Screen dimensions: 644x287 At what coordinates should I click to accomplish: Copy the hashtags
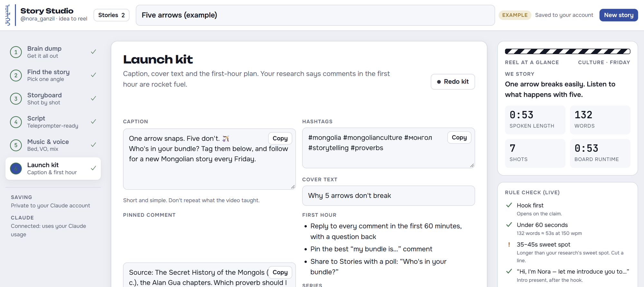point(459,137)
